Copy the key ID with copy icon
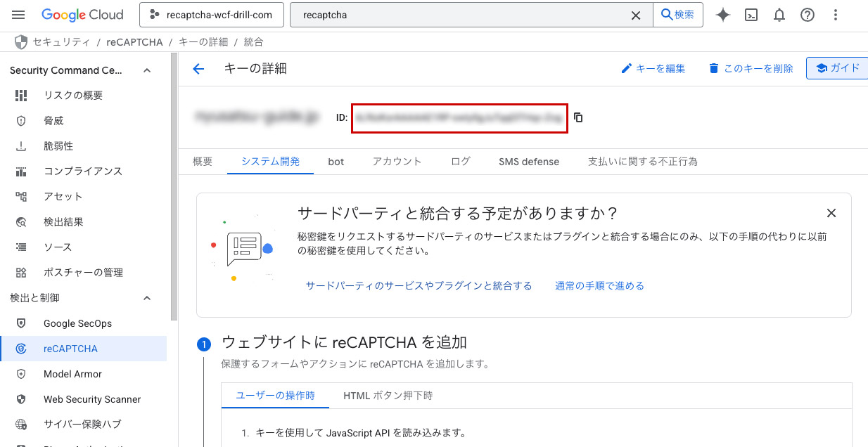 click(x=578, y=117)
